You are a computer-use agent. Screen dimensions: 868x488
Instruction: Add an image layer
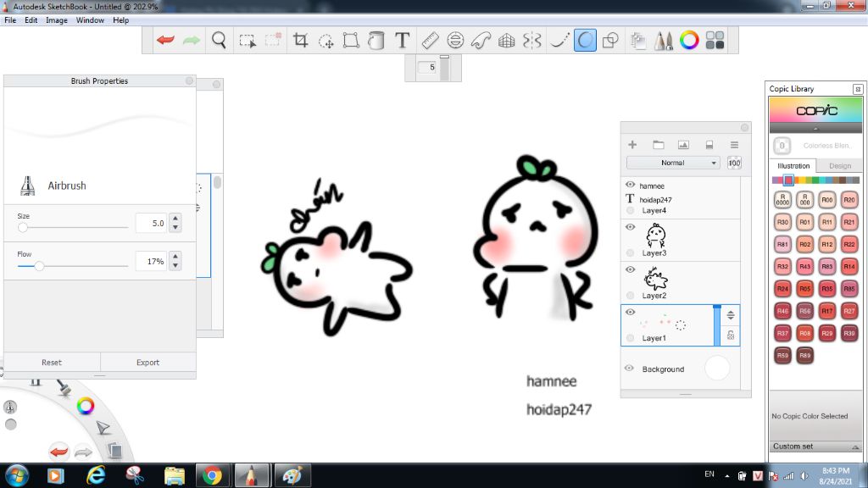[x=684, y=145]
